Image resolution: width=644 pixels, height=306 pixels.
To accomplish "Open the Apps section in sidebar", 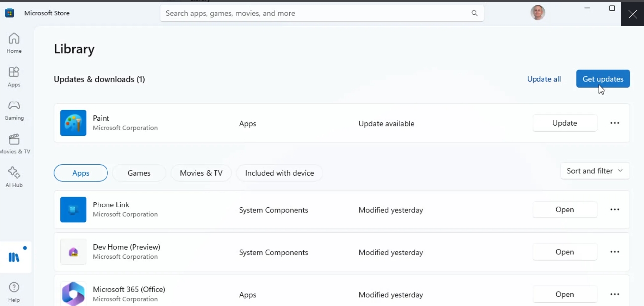I will (x=14, y=77).
